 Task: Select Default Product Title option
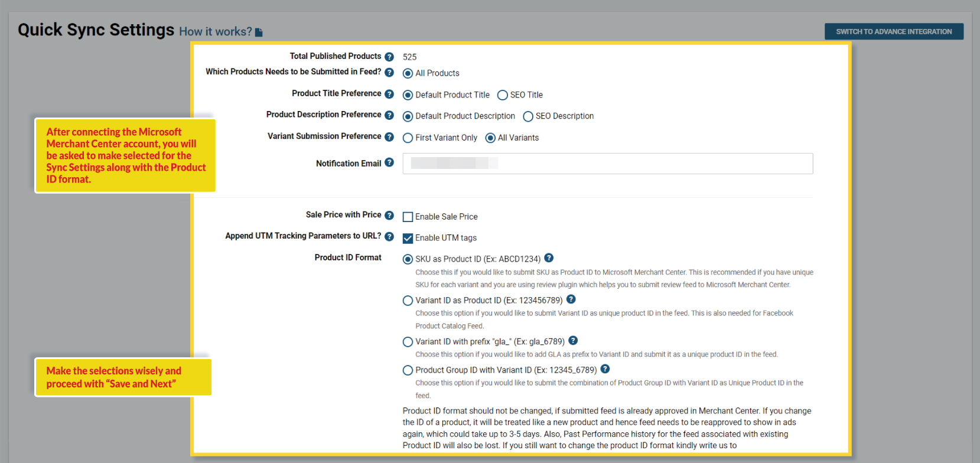(408, 95)
